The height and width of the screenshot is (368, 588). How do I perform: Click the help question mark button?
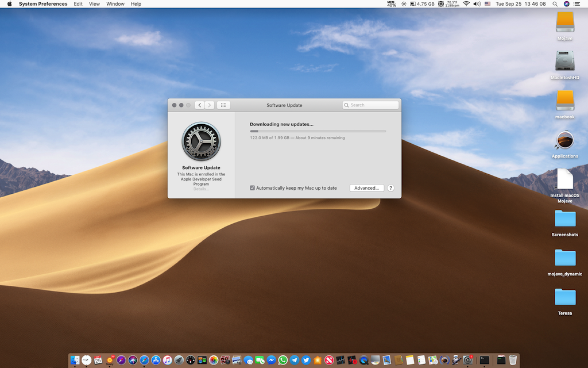390,188
